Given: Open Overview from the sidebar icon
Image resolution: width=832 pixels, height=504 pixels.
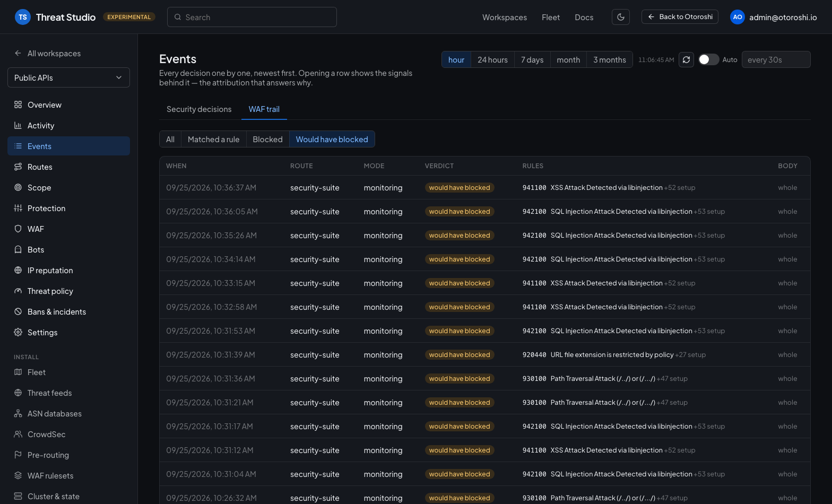Looking at the screenshot, I should tap(18, 105).
